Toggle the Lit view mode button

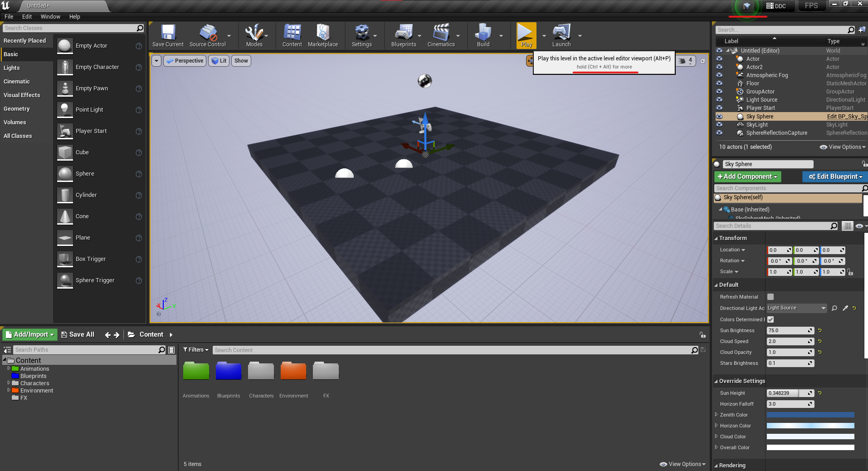click(x=219, y=61)
